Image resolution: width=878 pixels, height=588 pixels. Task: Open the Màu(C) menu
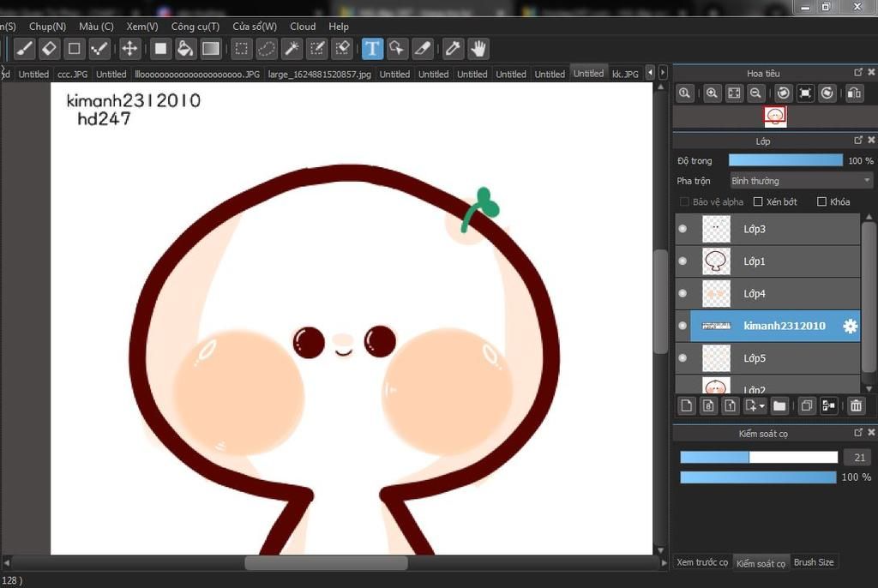(96, 27)
